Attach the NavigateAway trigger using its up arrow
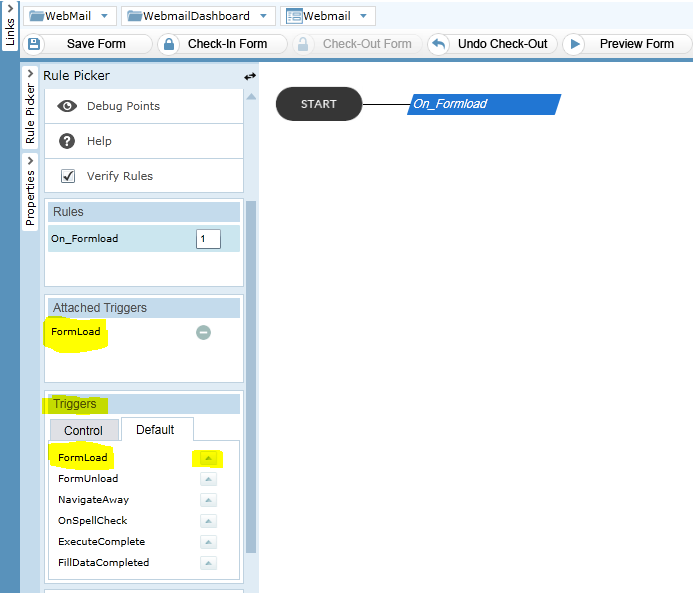 [x=208, y=500]
